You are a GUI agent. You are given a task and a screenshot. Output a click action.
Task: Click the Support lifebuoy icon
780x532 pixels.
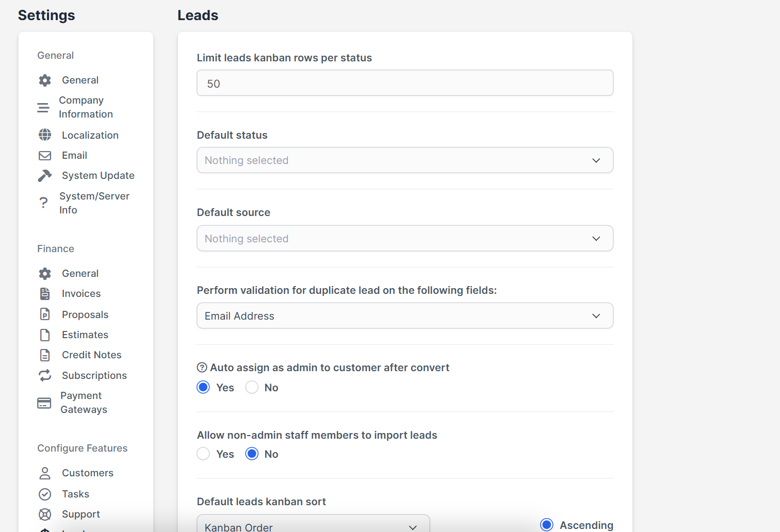point(45,514)
